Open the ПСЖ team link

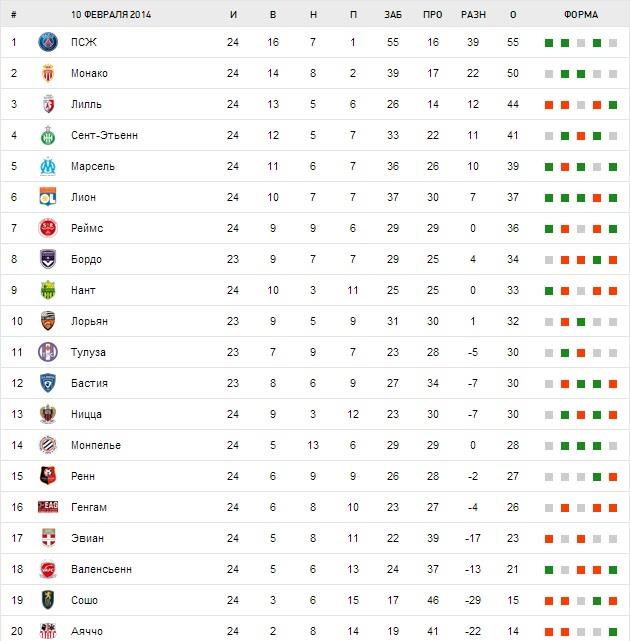coord(84,42)
